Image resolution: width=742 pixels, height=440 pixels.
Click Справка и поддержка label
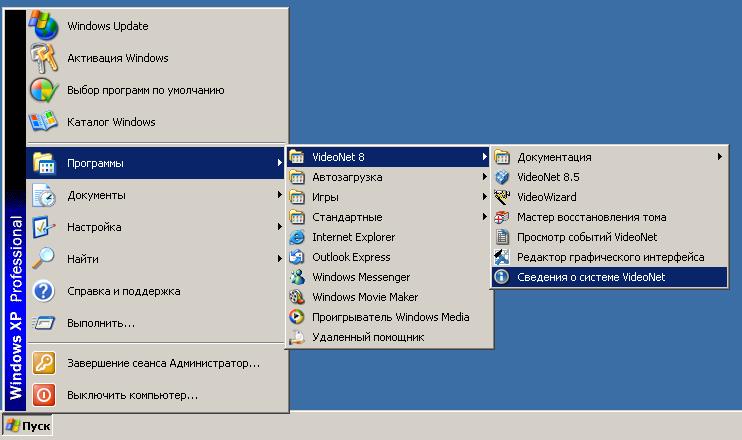[x=124, y=291]
